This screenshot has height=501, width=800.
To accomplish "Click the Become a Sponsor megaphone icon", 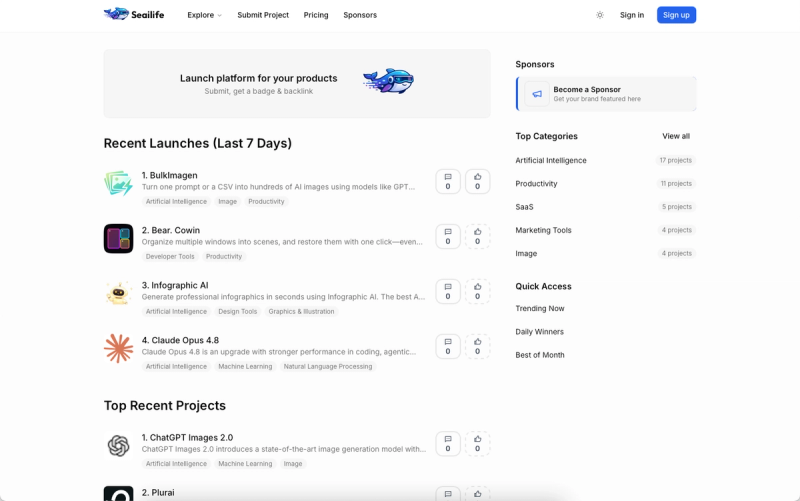I will click(537, 94).
